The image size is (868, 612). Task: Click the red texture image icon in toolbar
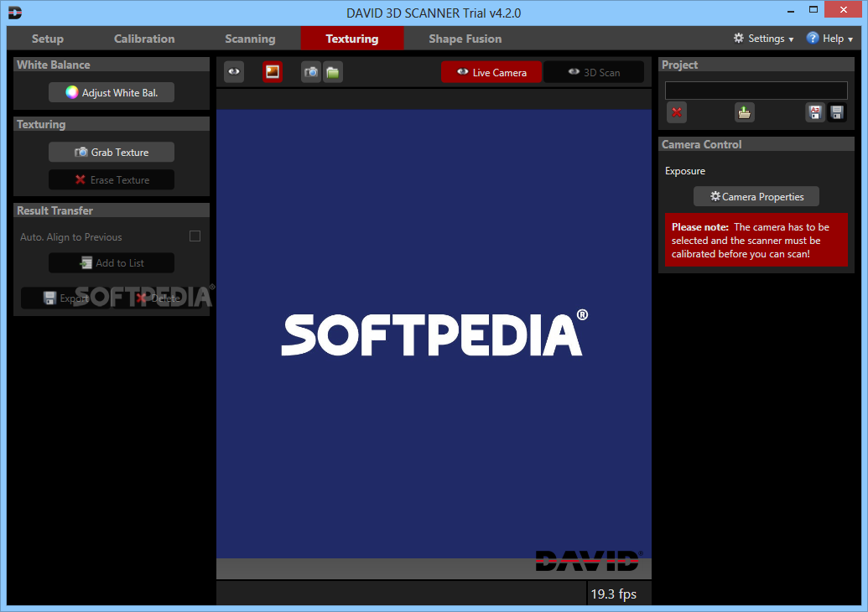point(273,72)
